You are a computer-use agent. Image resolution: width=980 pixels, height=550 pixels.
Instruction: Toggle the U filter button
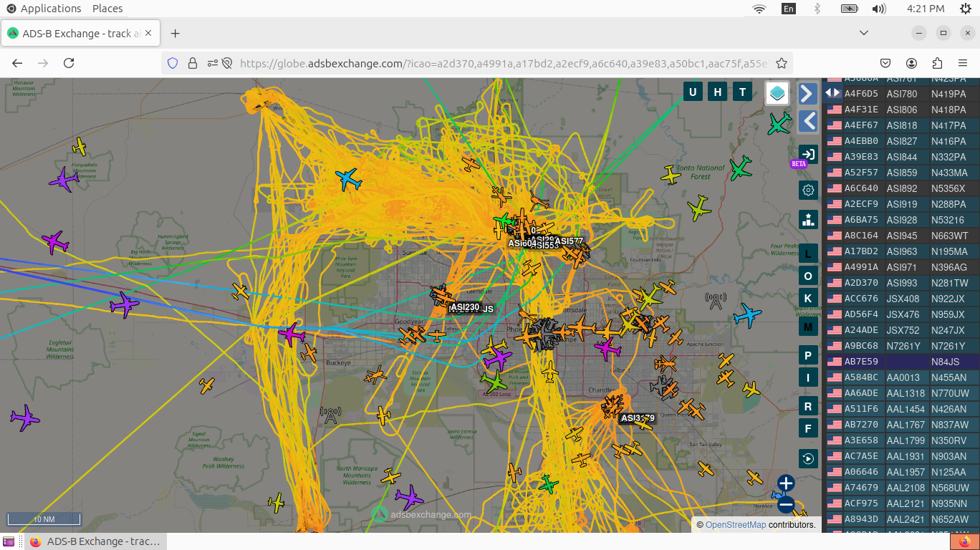click(693, 92)
